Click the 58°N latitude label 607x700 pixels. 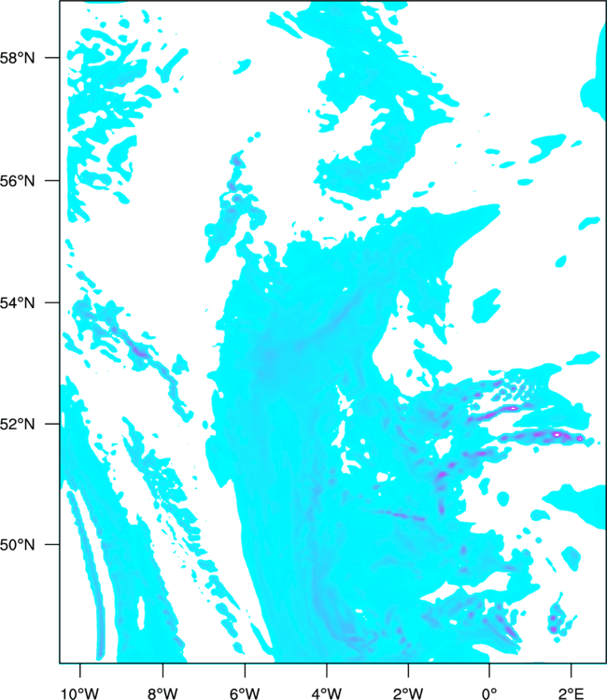coord(17,58)
